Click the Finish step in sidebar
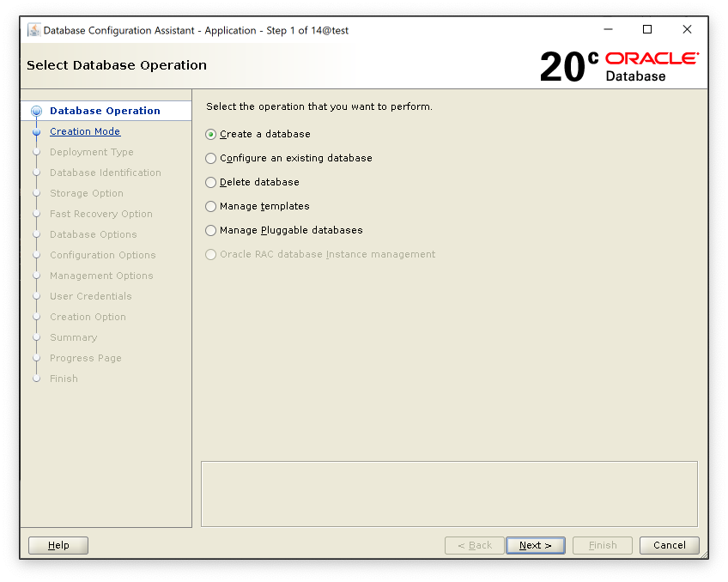 pos(64,379)
